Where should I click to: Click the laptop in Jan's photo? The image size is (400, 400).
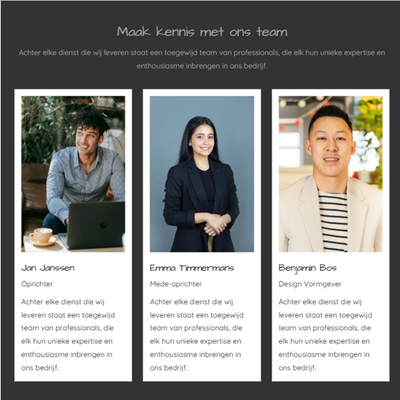click(x=93, y=224)
